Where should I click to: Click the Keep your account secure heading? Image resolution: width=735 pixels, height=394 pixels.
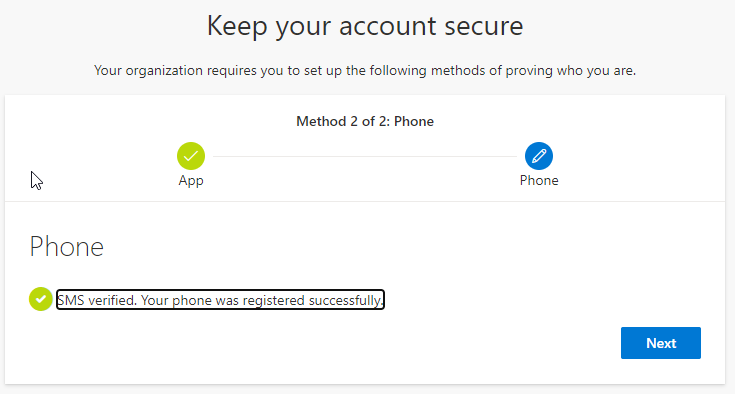365,26
